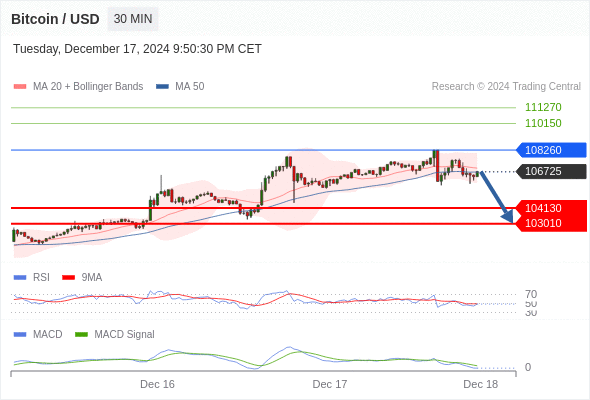Click the black 106725 current price tag
This screenshot has height=400, width=590.
[551, 171]
